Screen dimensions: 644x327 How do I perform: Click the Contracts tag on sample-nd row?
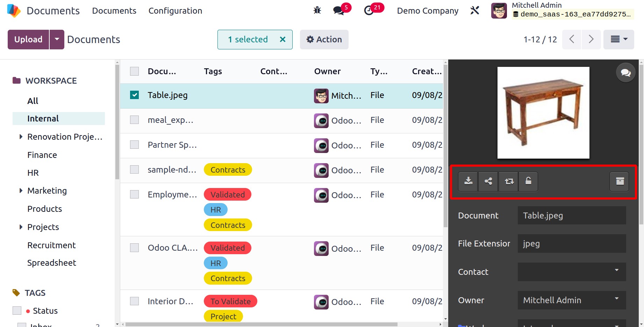228,170
